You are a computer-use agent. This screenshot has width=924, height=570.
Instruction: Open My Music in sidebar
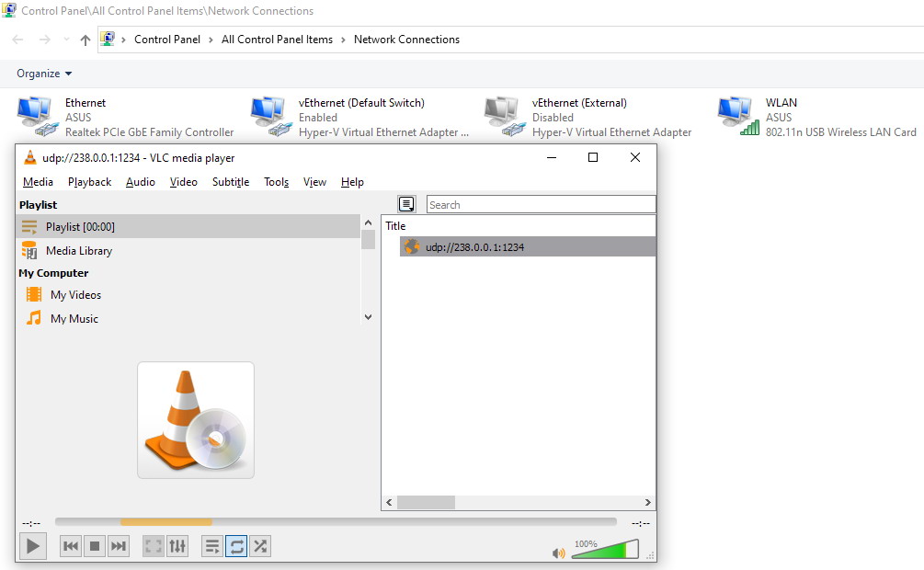(x=74, y=319)
